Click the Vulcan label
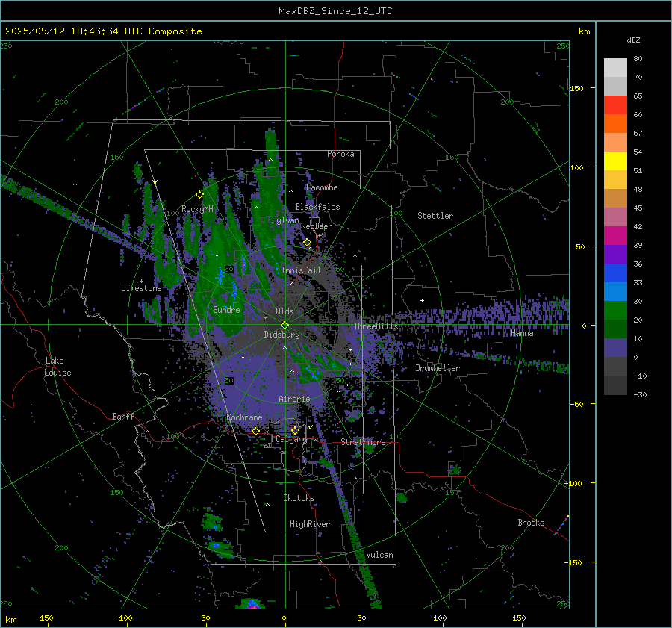Image resolution: width=672 pixels, height=628 pixels. 379,555
